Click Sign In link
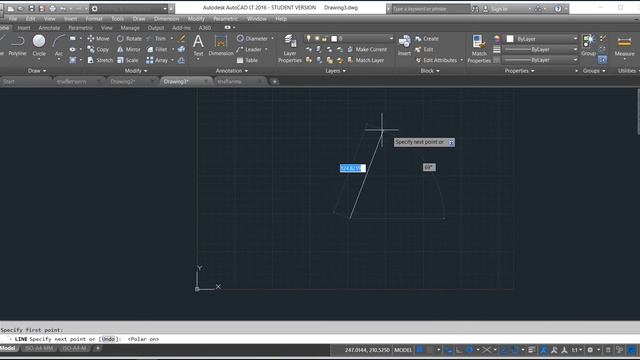The width and height of the screenshot is (640, 360). [x=496, y=9]
